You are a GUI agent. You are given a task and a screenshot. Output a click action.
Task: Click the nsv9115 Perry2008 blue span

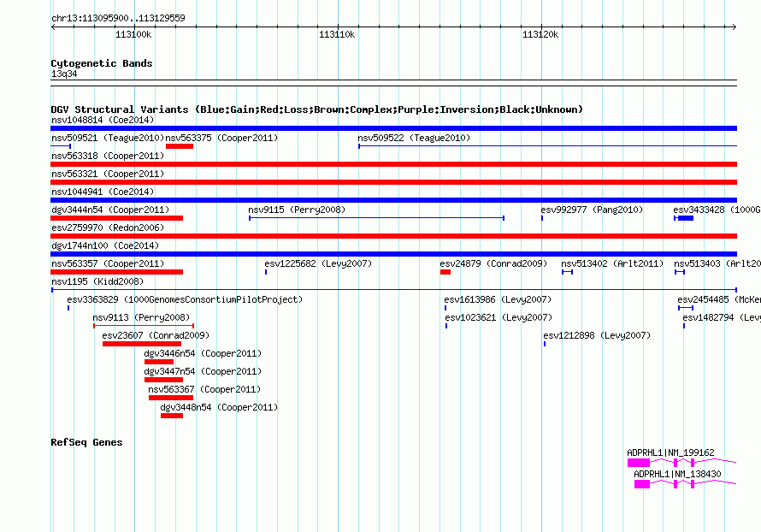click(376, 218)
